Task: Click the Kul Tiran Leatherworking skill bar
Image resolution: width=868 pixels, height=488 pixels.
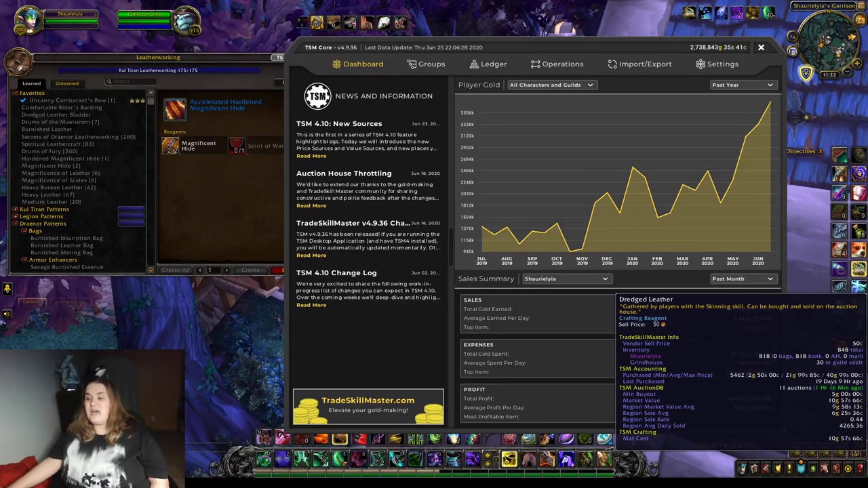Action: [x=157, y=70]
